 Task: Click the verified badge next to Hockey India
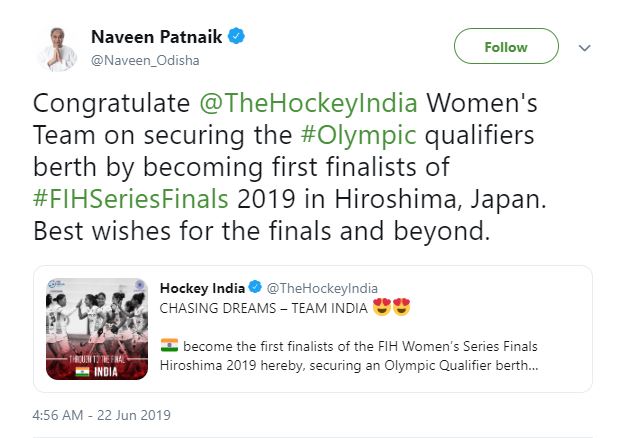click(255, 288)
